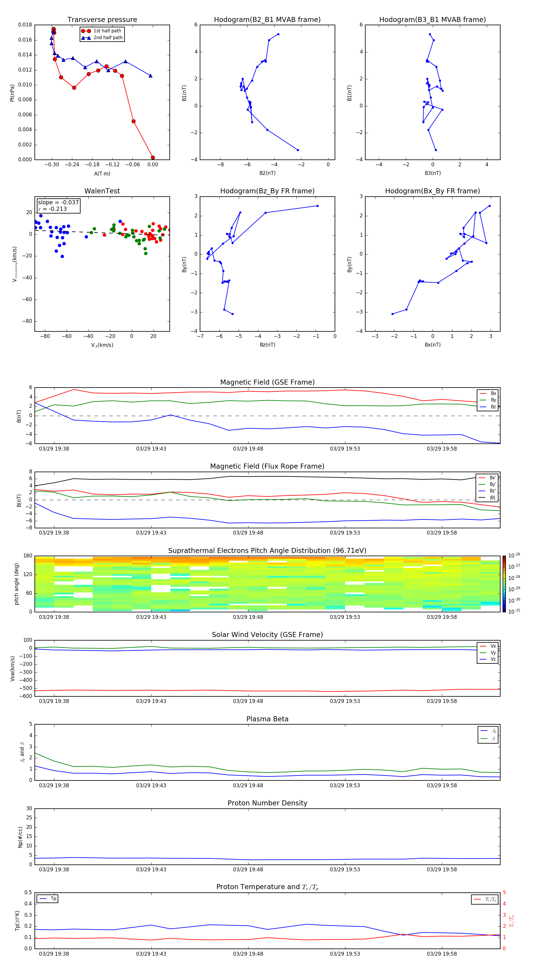535x980 pixels.
Task: Click the '03/29 19:58' tick under Plasma Beta plot
Action: pos(442,785)
